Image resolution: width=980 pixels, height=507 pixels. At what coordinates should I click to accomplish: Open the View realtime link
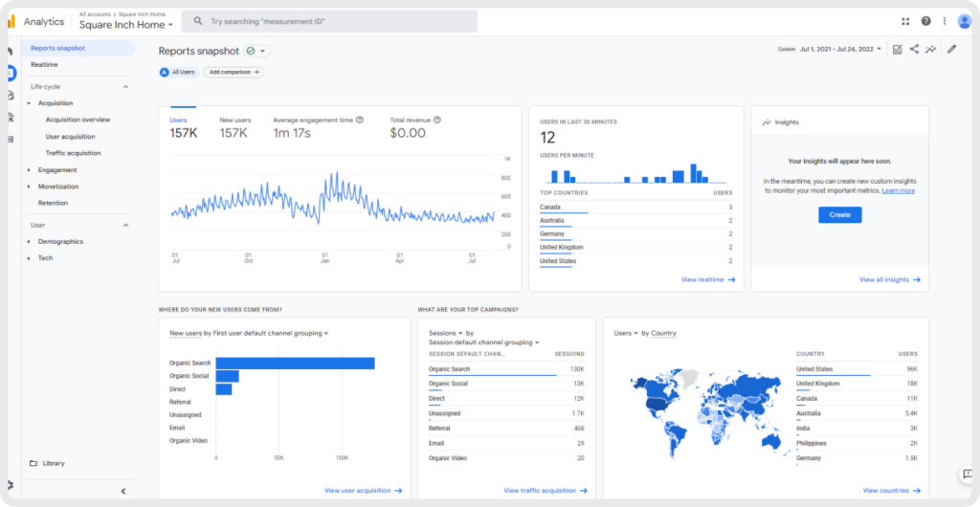(708, 279)
